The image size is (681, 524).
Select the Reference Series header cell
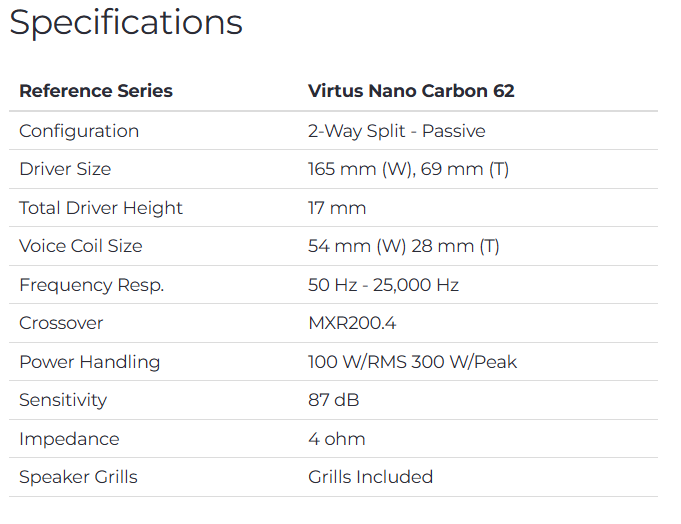pos(96,91)
